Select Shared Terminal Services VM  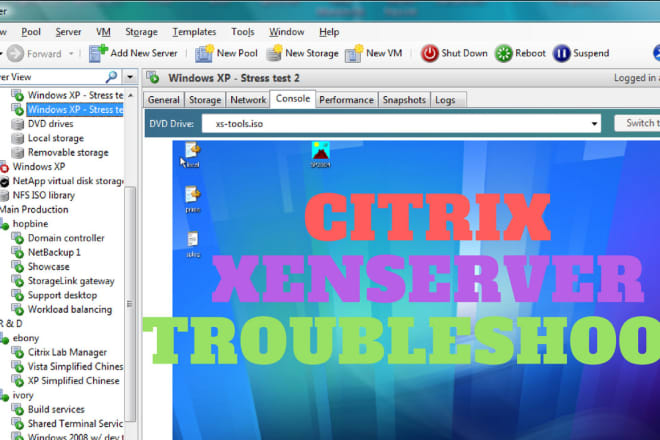[x=75, y=424]
